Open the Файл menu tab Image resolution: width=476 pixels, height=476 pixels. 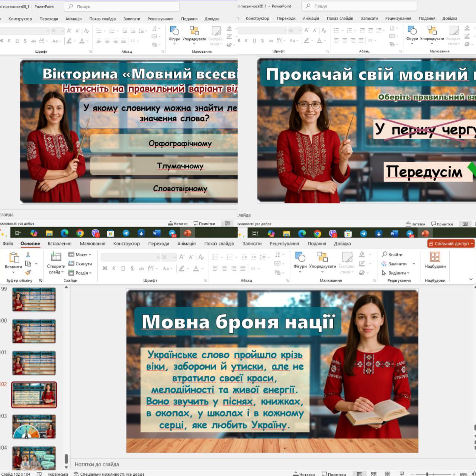[8, 244]
